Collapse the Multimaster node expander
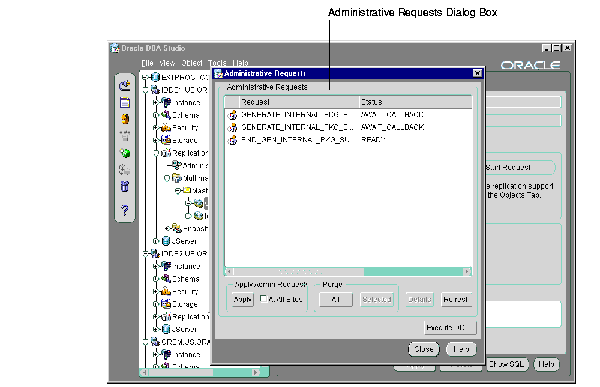The width and height of the screenshot is (600, 387). tap(166, 178)
